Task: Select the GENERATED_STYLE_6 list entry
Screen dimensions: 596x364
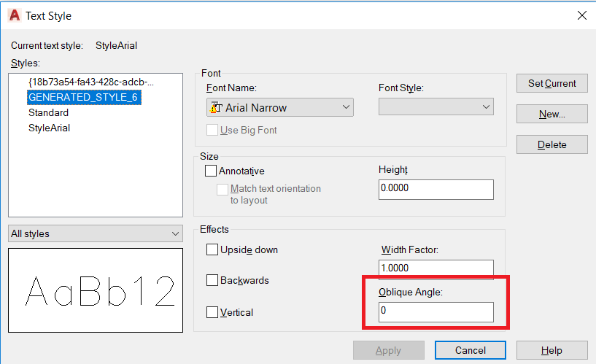Action: [x=82, y=97]
